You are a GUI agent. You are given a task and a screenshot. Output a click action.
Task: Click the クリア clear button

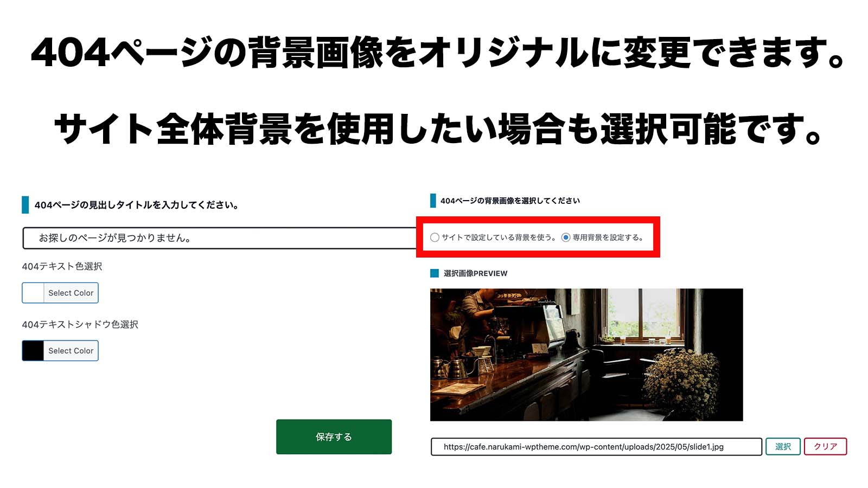[x=825, y=447]
